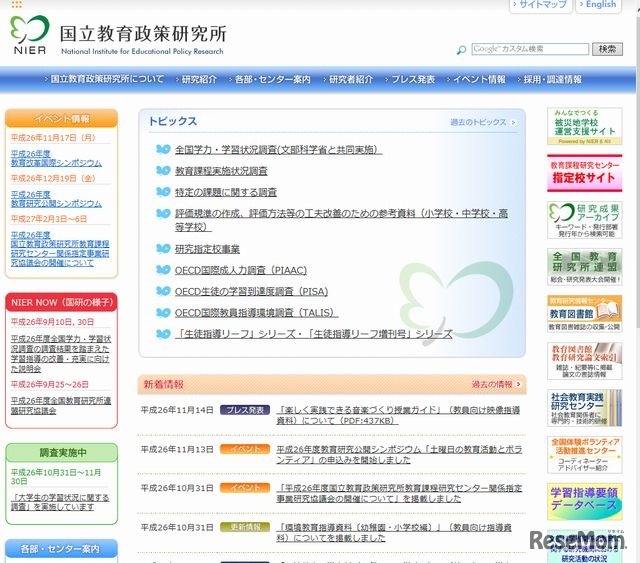Open 国立教育政策研究所について menu
The height and width of the screenshot is (563, 640).
[x=104, y=79]
